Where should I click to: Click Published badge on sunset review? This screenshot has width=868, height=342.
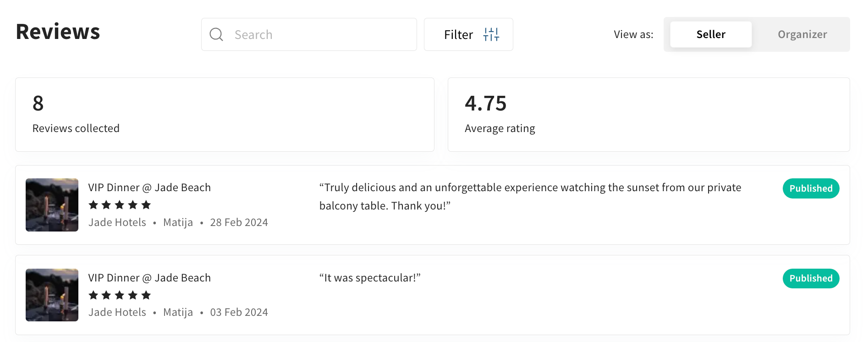(x=810, y=188)
